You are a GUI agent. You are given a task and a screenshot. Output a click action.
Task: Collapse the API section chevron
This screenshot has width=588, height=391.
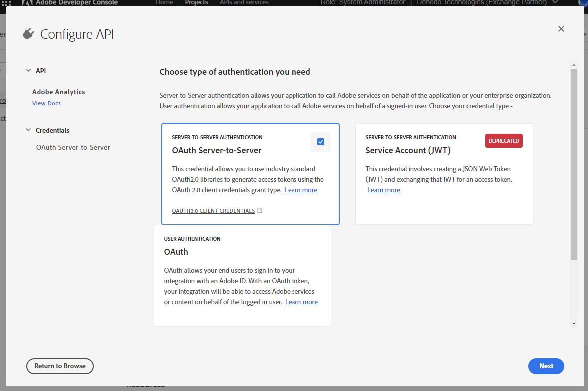(28, 70)
